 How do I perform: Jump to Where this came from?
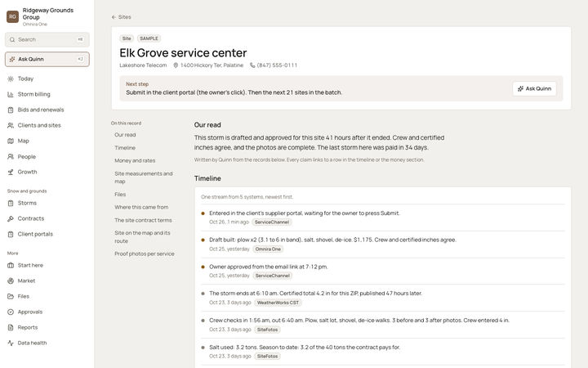141,207
